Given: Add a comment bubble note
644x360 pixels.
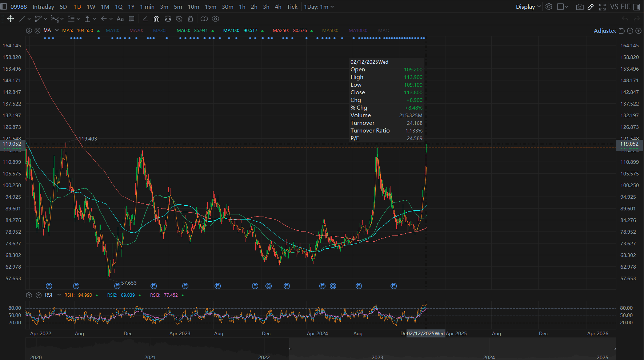Looking at the screenshot, I should point(132,19).
